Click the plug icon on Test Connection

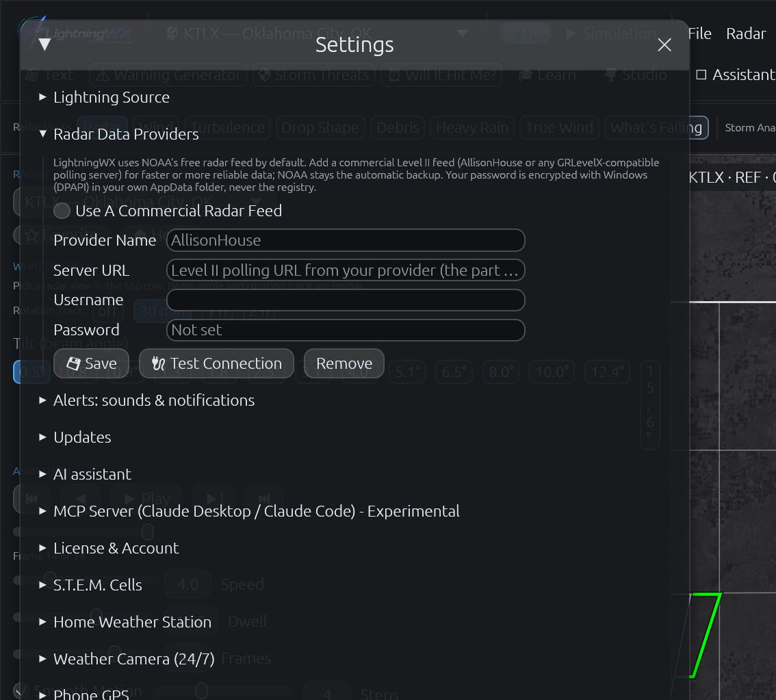(158, 363)
